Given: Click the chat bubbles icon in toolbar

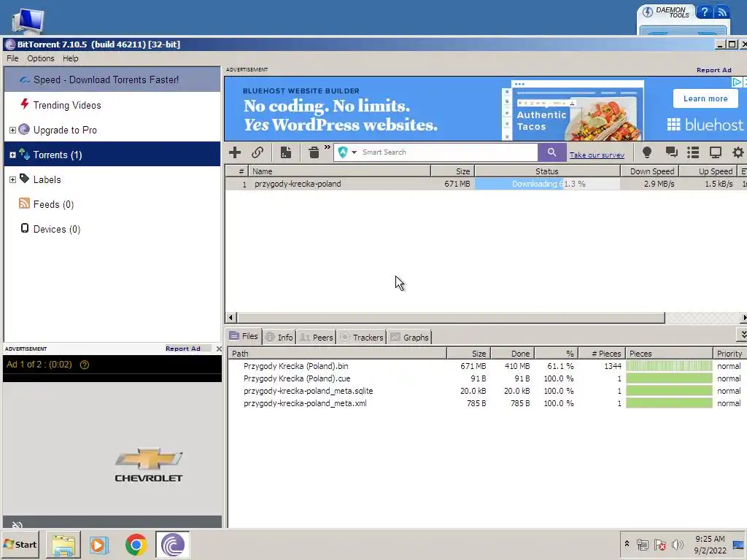Looking at the screenshot, I should click(x=671, y=152).
